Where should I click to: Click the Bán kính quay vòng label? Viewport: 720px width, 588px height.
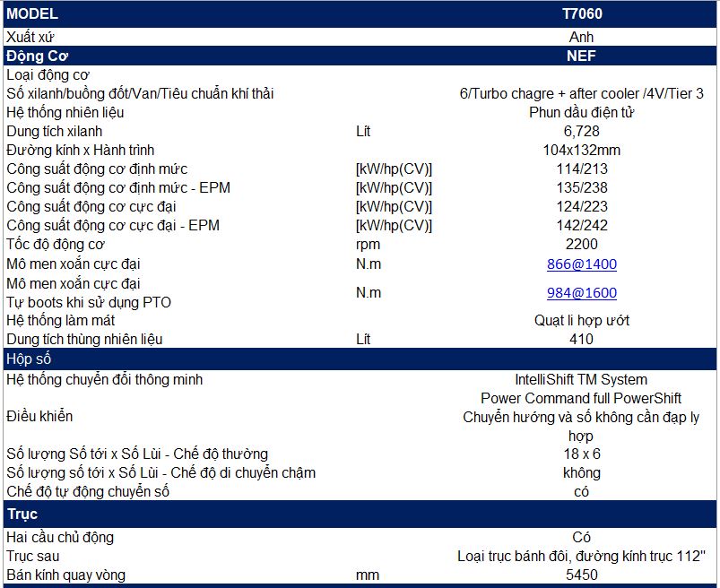[65, 575]
